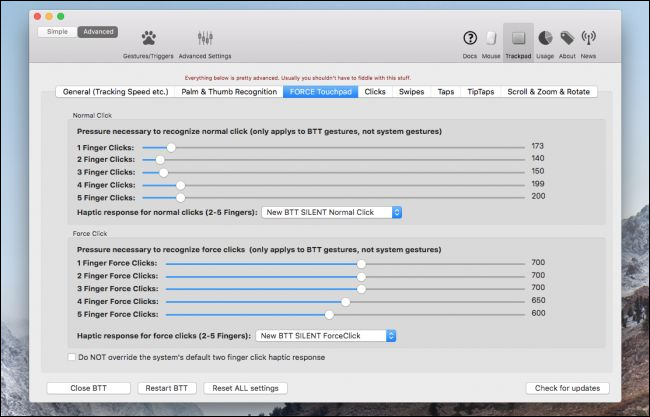650x417 pixels.
Task: Click the 1 Finger Clicks slider handle
Action: pyautogui.click(x=171, y=146)
